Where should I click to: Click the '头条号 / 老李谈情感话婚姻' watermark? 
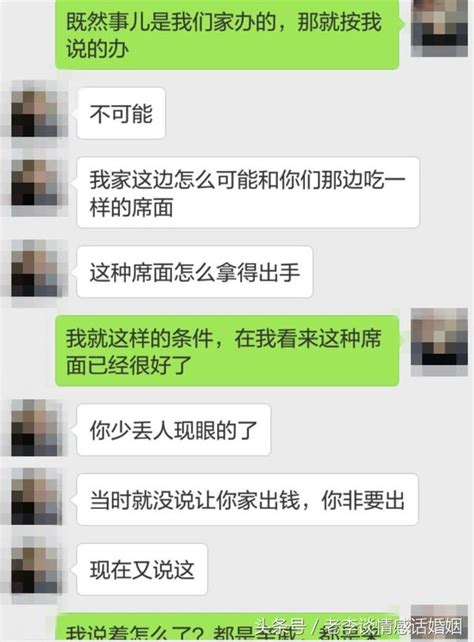(x=358, y=627)
